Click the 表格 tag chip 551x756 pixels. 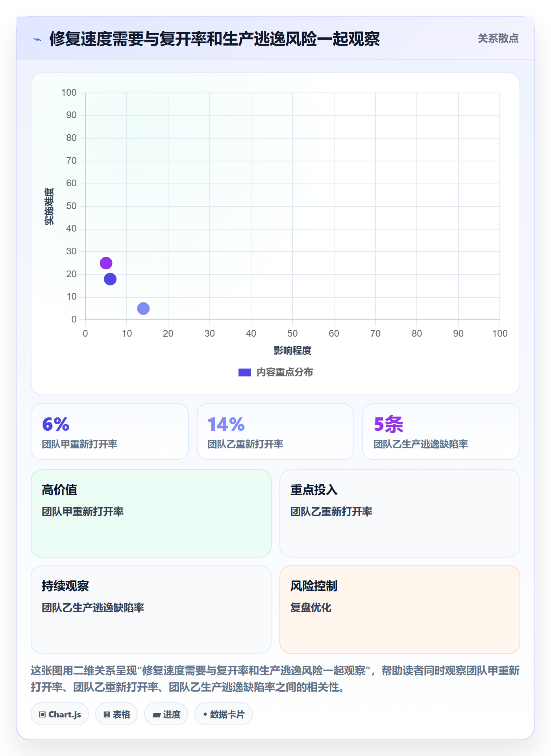point(116,714)
